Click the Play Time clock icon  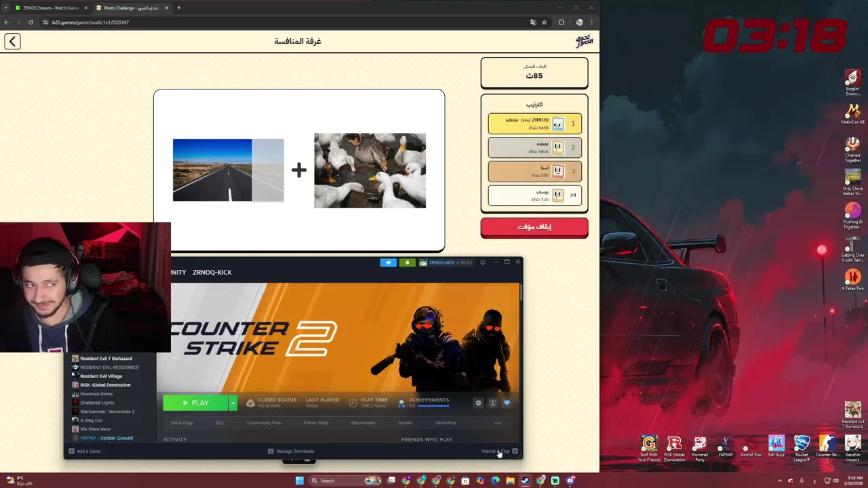pos(353,403)
